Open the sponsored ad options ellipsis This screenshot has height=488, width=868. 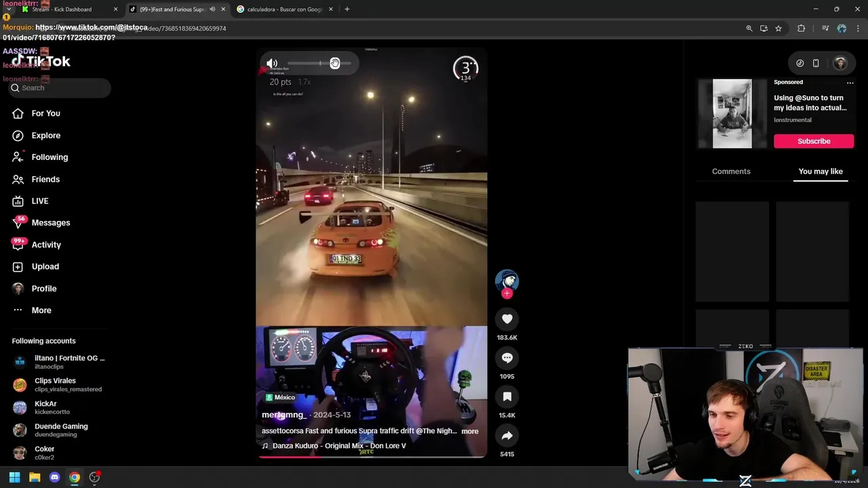click(850, 83)
